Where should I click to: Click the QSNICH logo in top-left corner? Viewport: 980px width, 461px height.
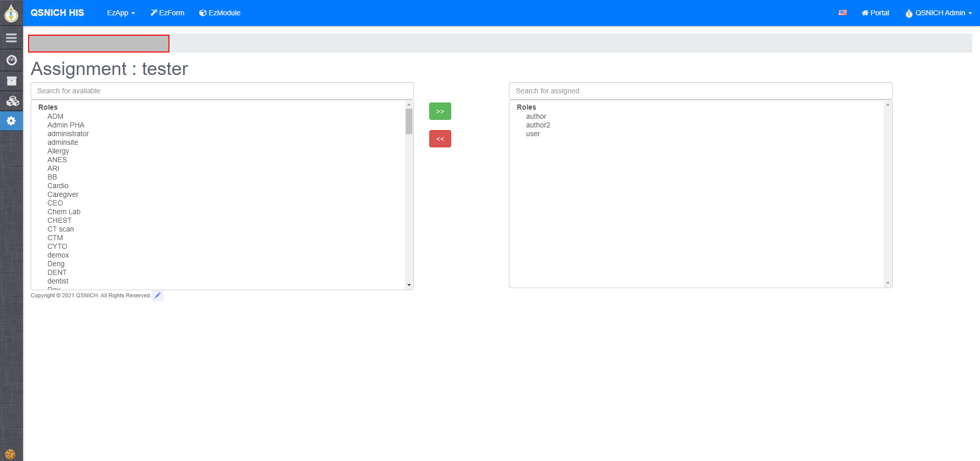(x=11, y=13)
